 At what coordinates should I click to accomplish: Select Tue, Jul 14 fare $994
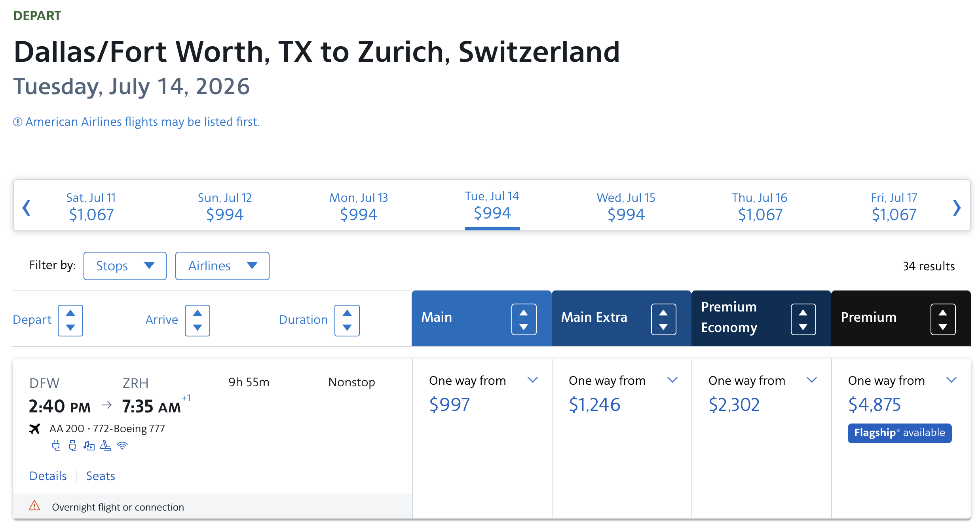click(x=492, y=205)
